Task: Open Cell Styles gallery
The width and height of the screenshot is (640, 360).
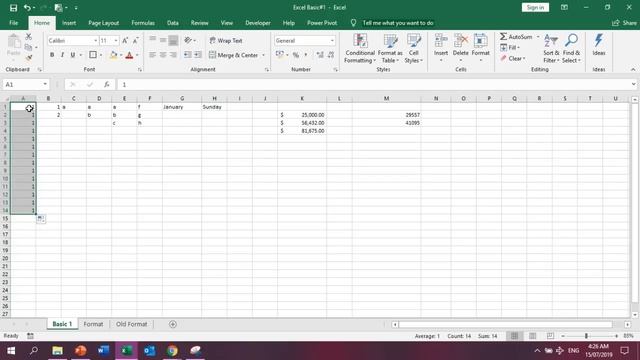Action: pos(413,49)
